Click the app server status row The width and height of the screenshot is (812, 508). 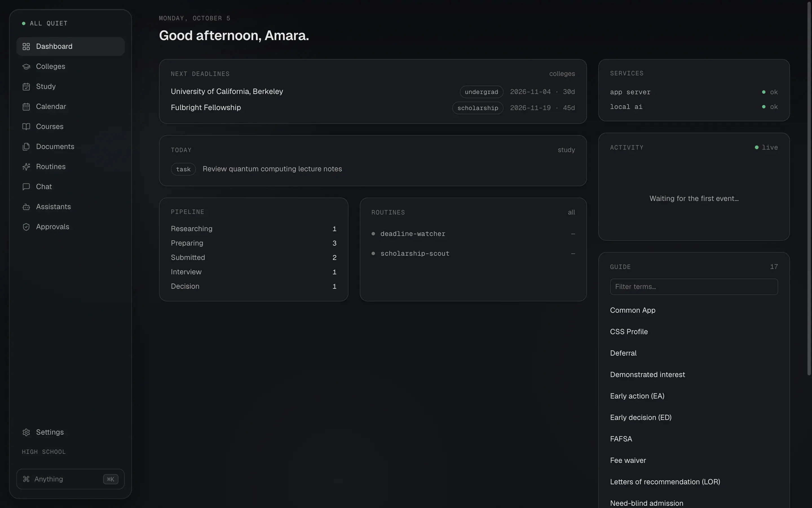(x=694, y=92)
